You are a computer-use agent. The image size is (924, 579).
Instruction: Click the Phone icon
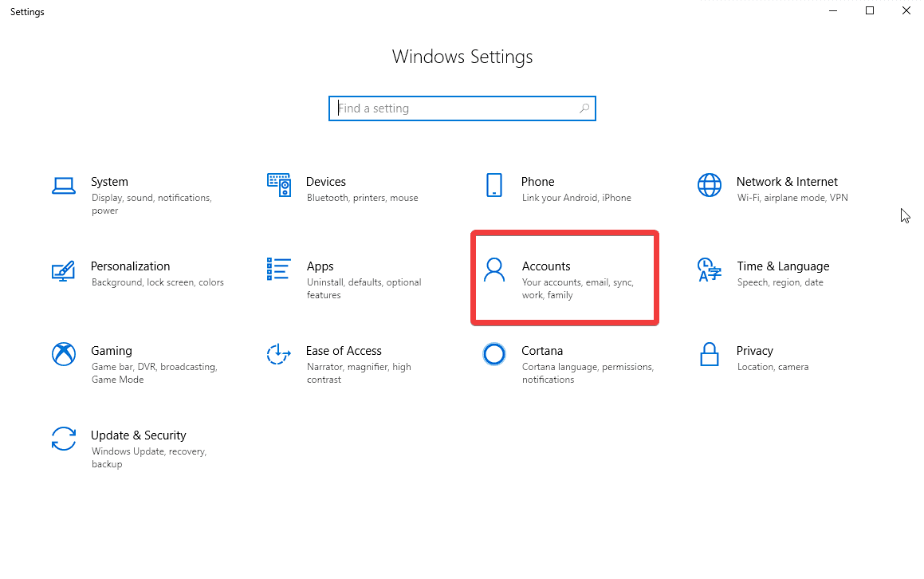coord(494,185)
